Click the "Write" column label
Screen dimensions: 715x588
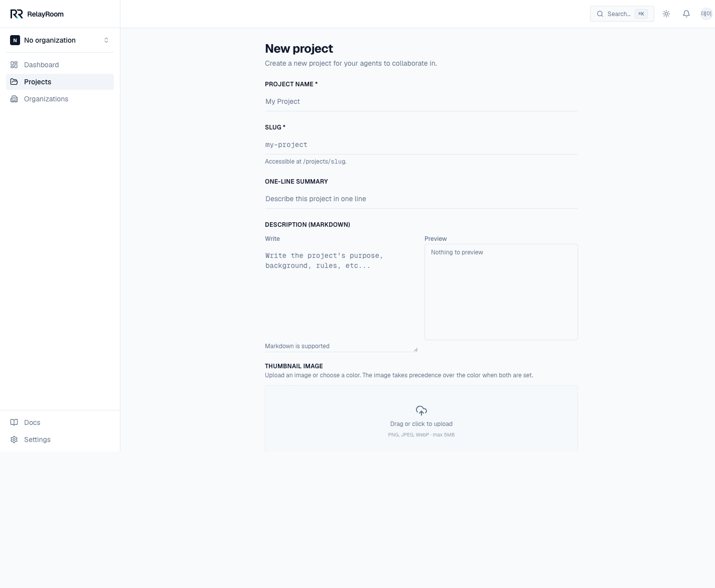click(x=272, y=239)
